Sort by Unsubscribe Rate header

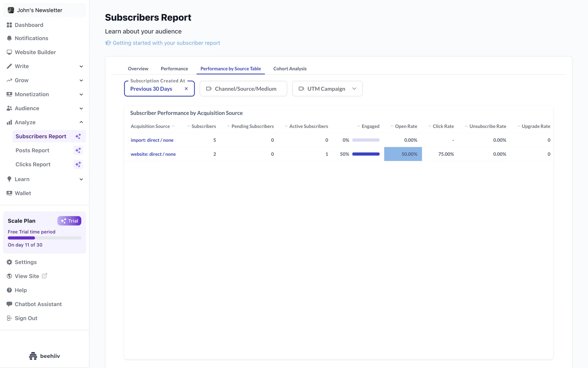(x=487, y=126)
